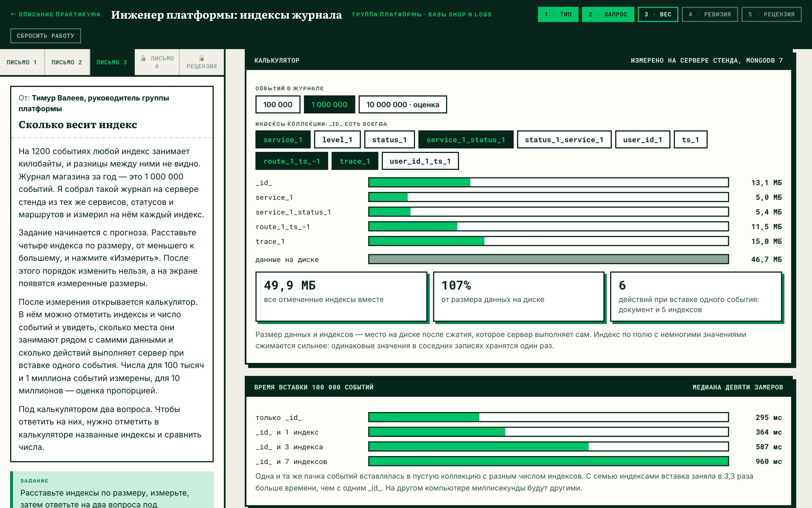Select 1 000 000 events option

coord(329,104)
